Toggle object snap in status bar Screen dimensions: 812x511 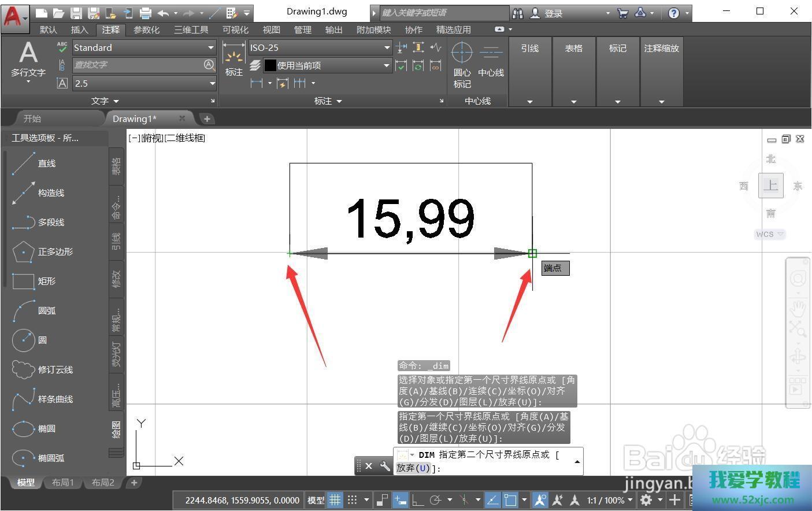pyautogui.click(x=510, y=500)
